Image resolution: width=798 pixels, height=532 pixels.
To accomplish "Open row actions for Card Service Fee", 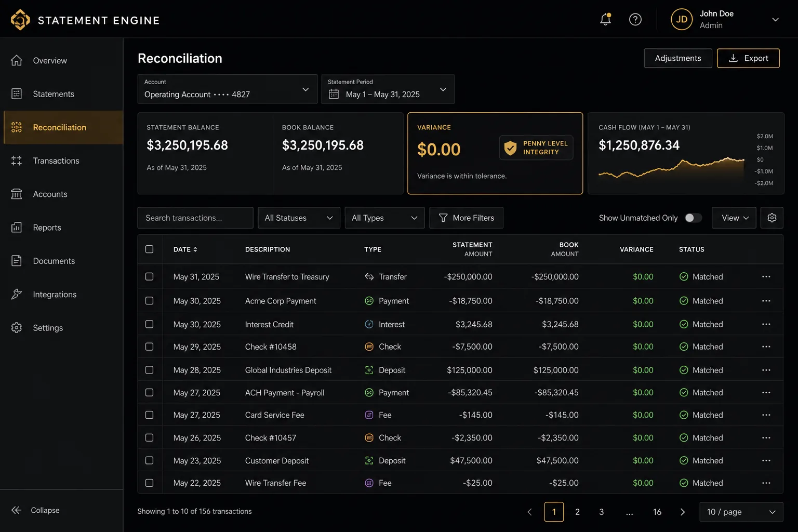I will click(x=766, y=415).
